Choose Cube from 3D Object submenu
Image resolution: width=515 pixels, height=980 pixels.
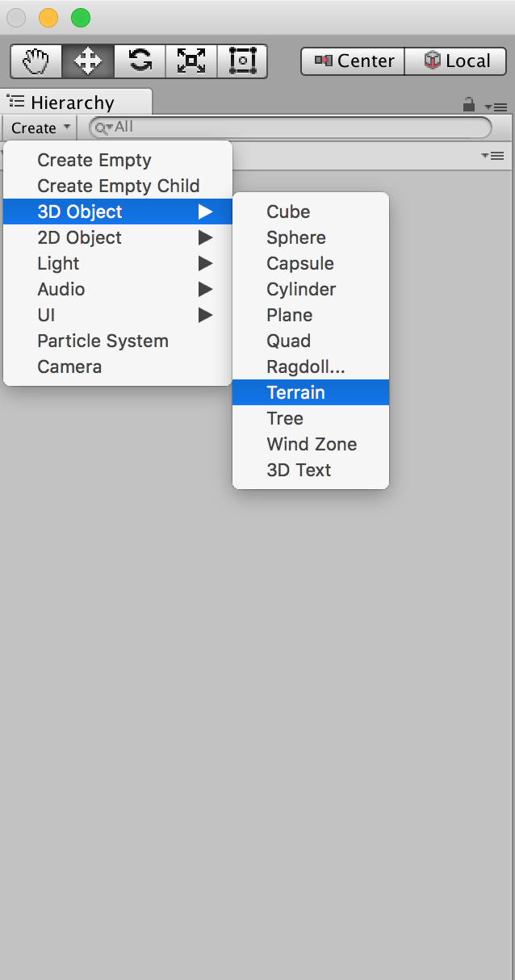[x=311, y=211]
